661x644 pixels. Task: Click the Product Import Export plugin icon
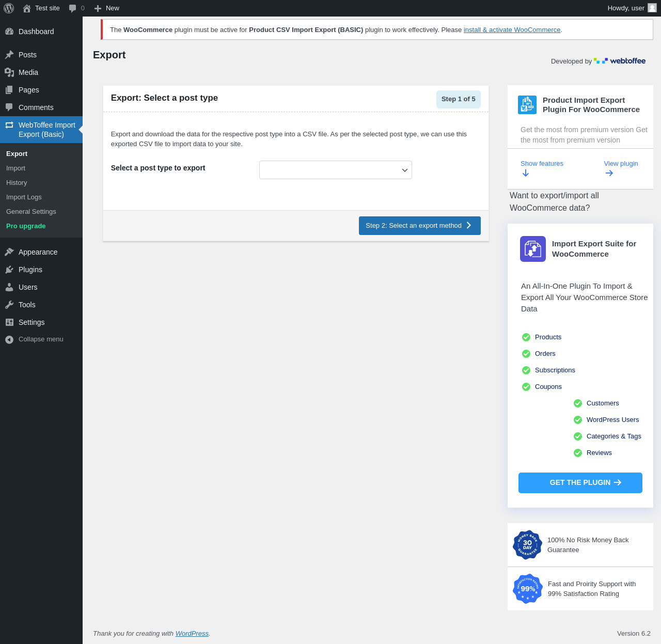(527, 105)
